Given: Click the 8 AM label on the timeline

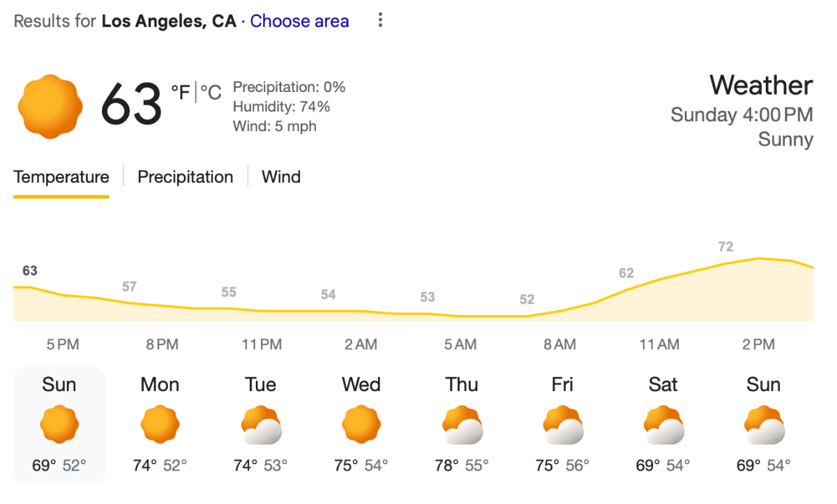Looking at the screenshot, I should click(560, 344).
